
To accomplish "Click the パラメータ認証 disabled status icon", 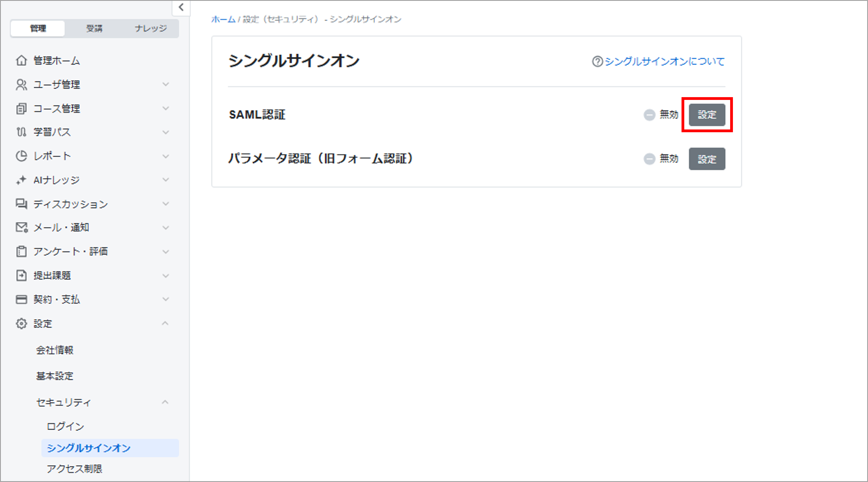I will coord(649,158).
